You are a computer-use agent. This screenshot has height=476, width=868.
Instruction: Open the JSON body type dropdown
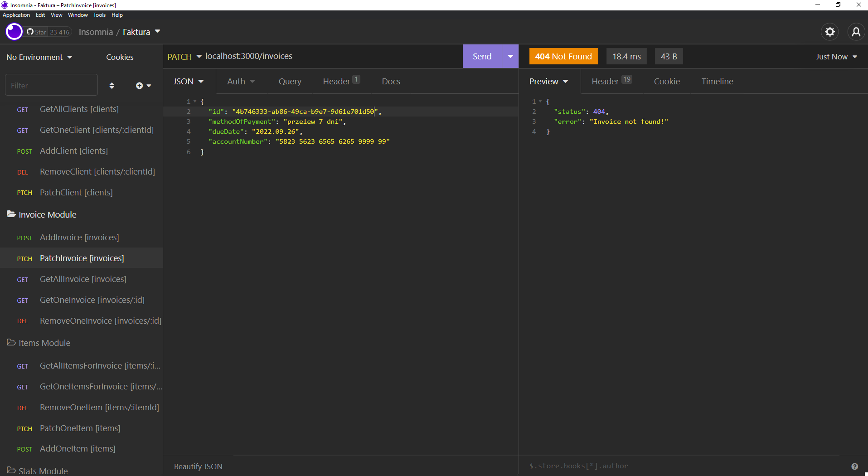coord(189,82)
